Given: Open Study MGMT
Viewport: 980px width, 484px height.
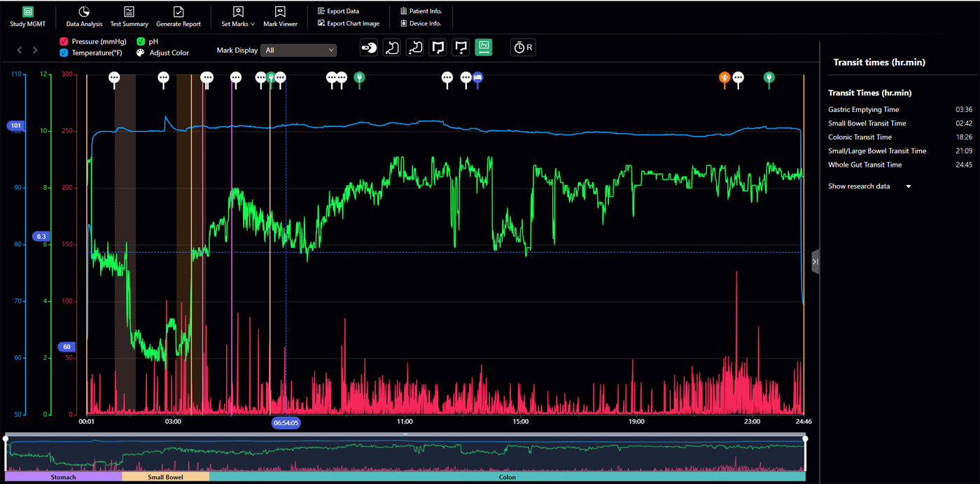Looking at the screenshot, I should pos(27,17).
